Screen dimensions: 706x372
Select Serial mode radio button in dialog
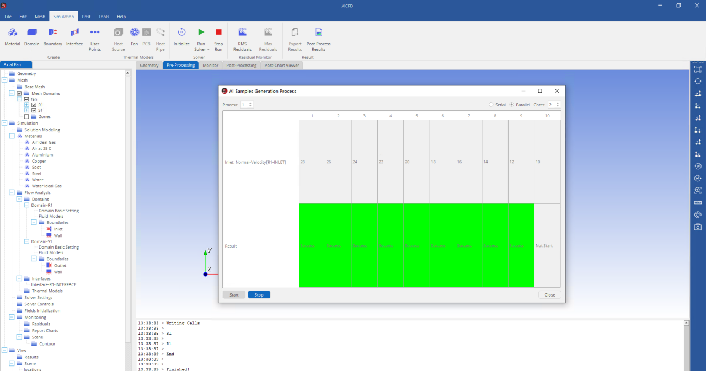tap(491, 104)
